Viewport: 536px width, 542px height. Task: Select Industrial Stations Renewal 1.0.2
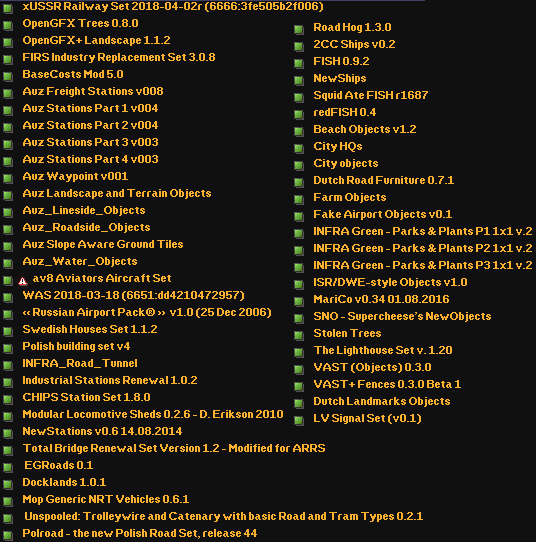110,380
